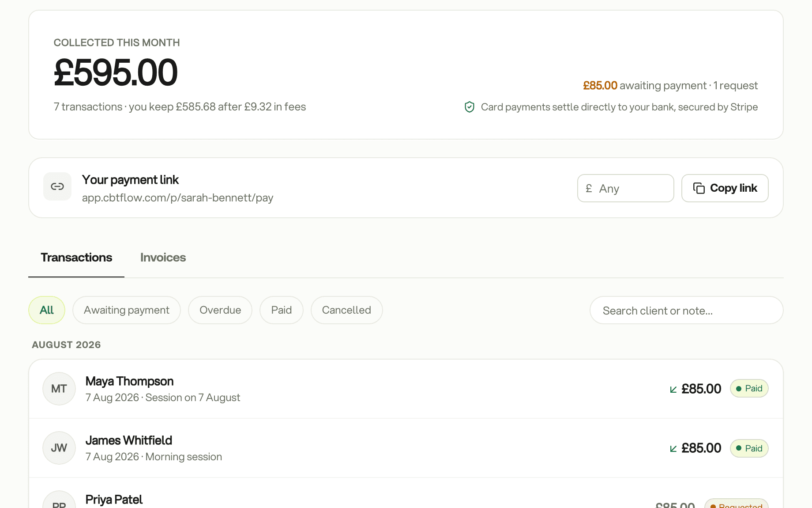Click the MT avatar for Maya Thompson
Screen dimensions: 812x508
coord(59,389)
